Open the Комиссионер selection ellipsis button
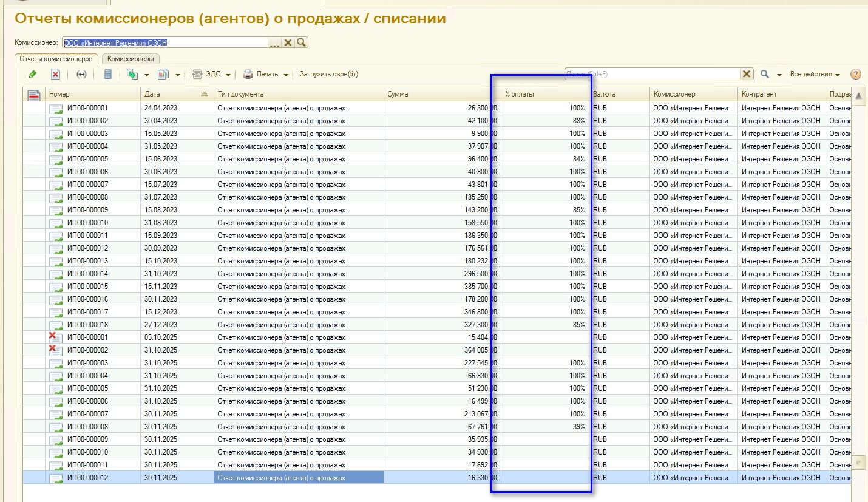The width and height of the screenshot is (868, 502). pyautogui.click(x=274, y=42)
